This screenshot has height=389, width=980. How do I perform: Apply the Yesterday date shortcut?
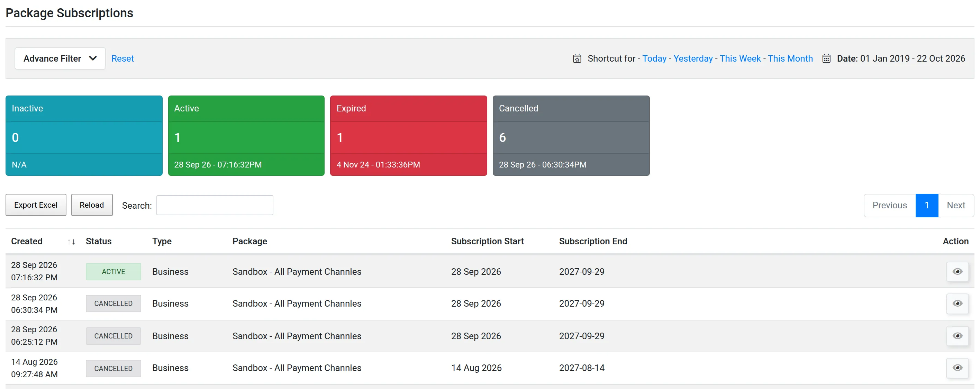[693, 58]
